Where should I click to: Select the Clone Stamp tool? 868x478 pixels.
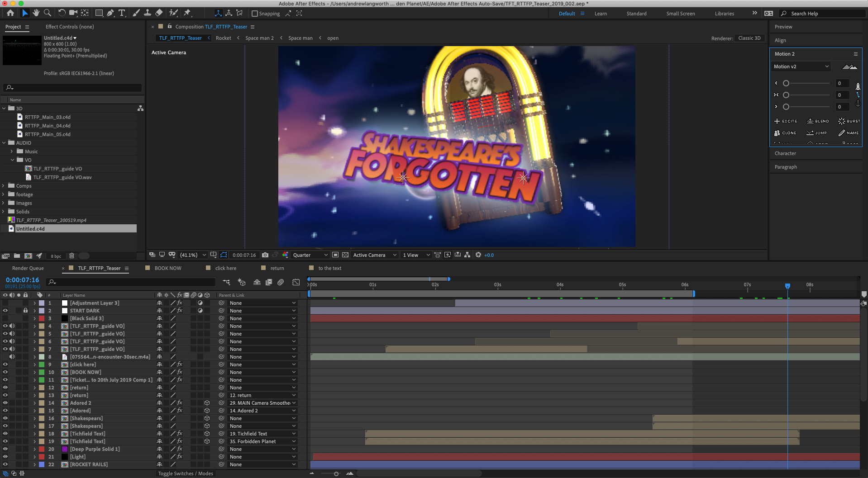[148, 13]
